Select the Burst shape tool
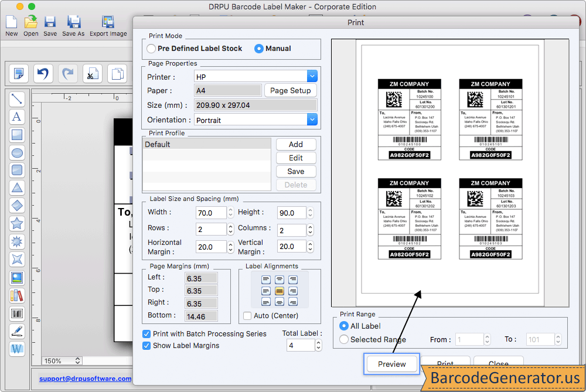The width and height of the screenshot is (586, 392). coord(17,241)
